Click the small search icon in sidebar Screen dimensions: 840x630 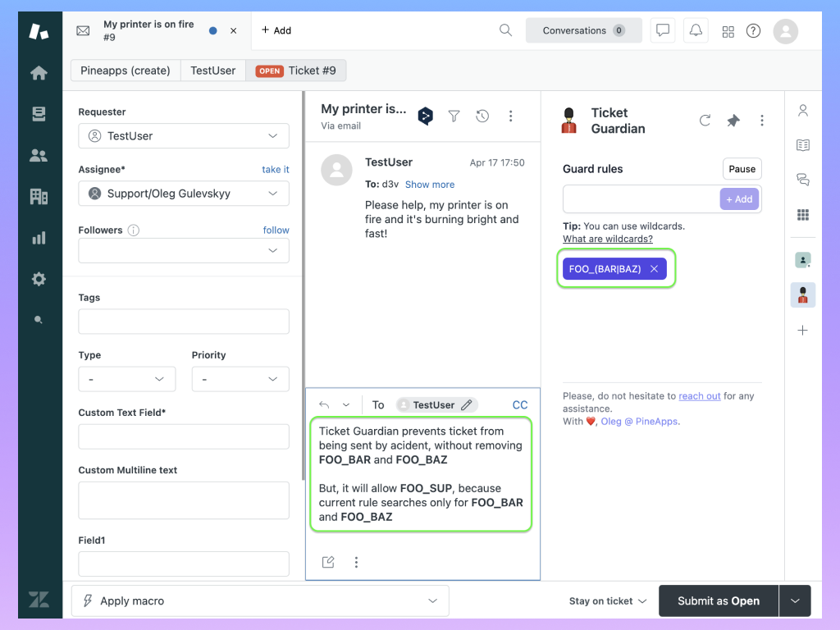click(38, 320)
